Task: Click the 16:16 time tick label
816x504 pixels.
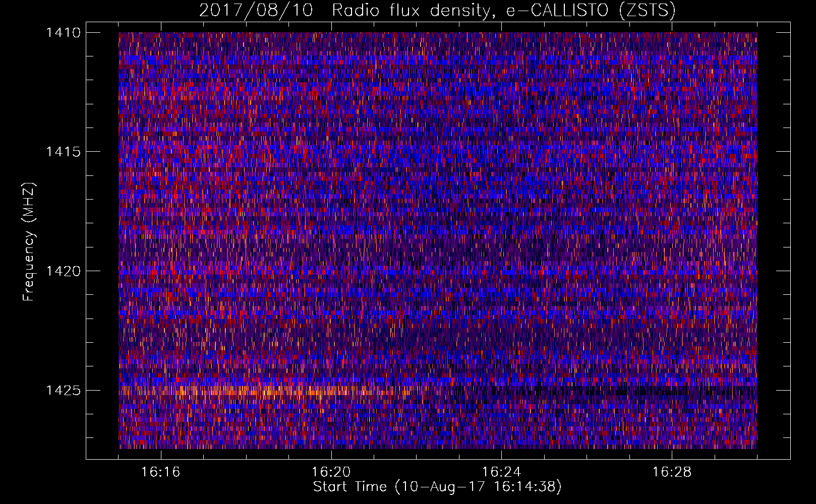Action: [x=160, y=472]
